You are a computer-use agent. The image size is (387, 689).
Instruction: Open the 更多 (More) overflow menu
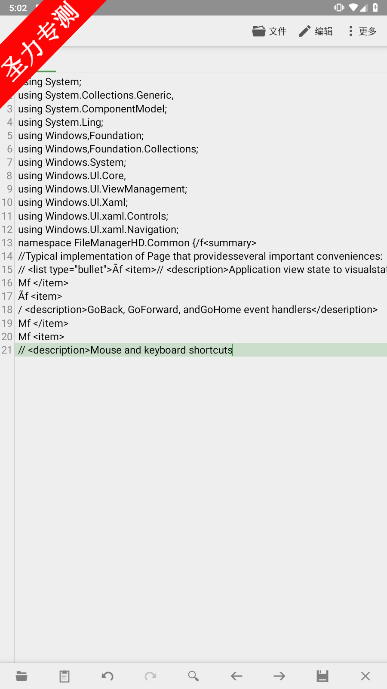[x=362, y=31]
